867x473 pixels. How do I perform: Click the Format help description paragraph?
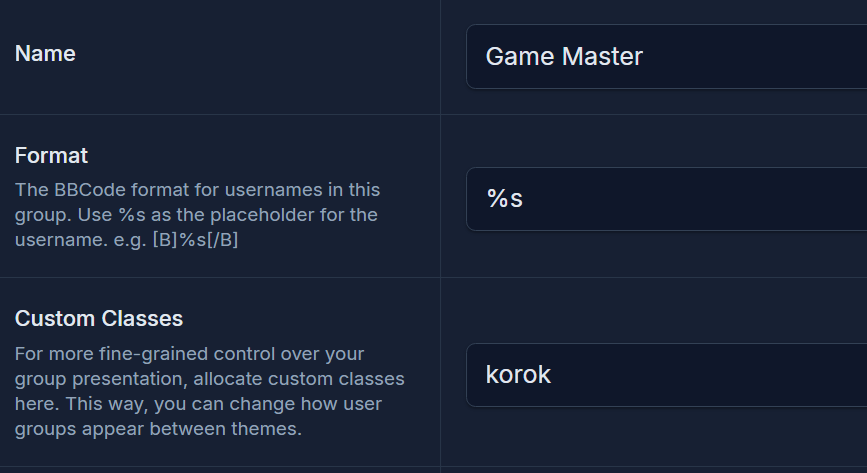[x=197, y=215]
